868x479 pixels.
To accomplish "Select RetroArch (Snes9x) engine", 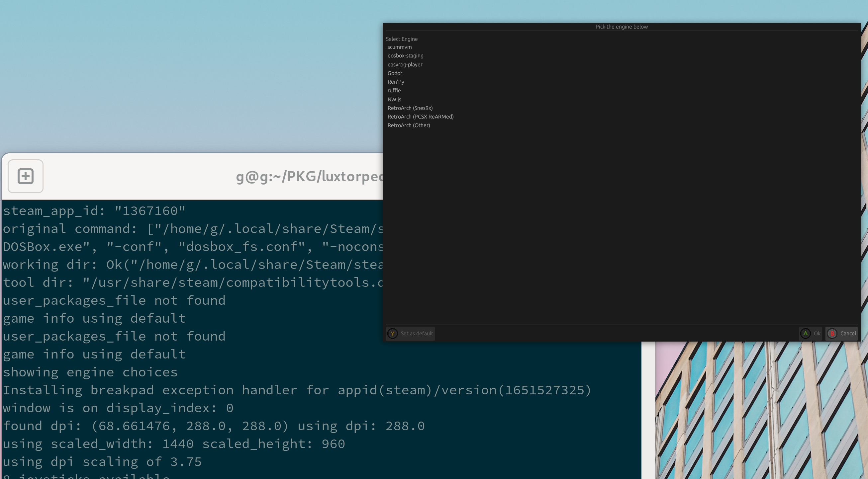I will (410, 108).
